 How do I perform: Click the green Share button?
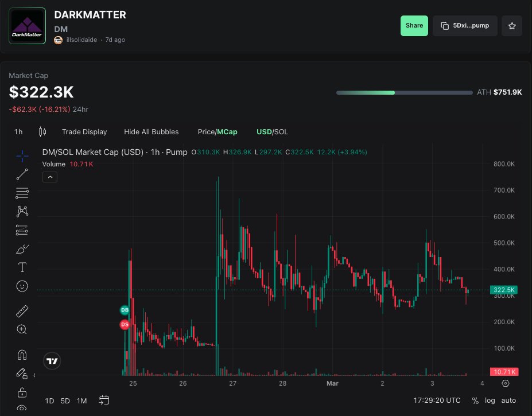tap(414, 25)
